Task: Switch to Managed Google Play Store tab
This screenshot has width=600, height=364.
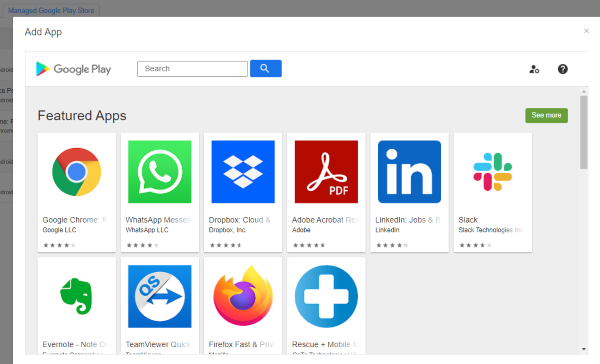Action: [x=51, y=11]
